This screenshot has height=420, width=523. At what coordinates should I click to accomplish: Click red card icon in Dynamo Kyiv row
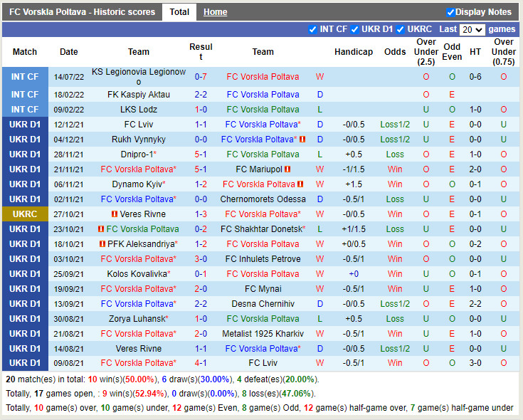(300, 184)
